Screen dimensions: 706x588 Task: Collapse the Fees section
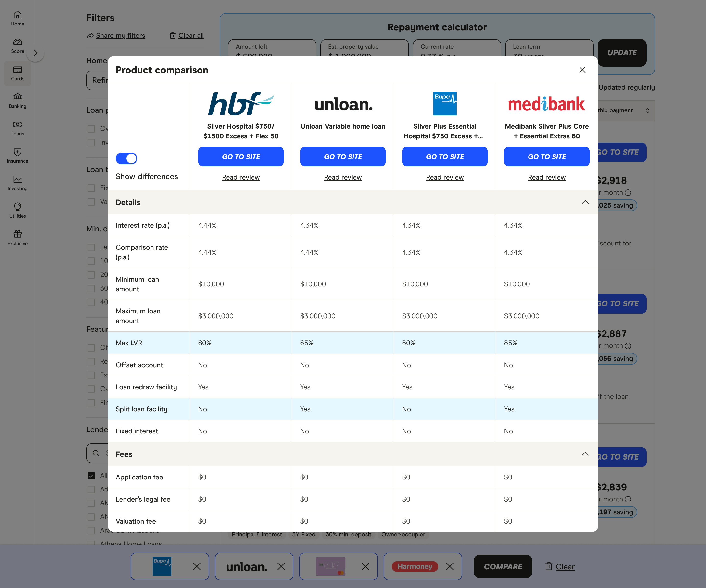point(585,454)
